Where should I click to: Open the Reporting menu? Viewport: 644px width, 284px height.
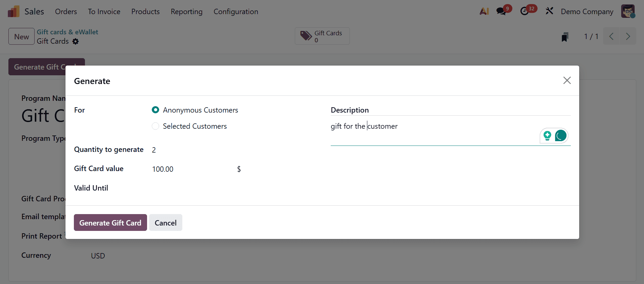tap(186, 12)
